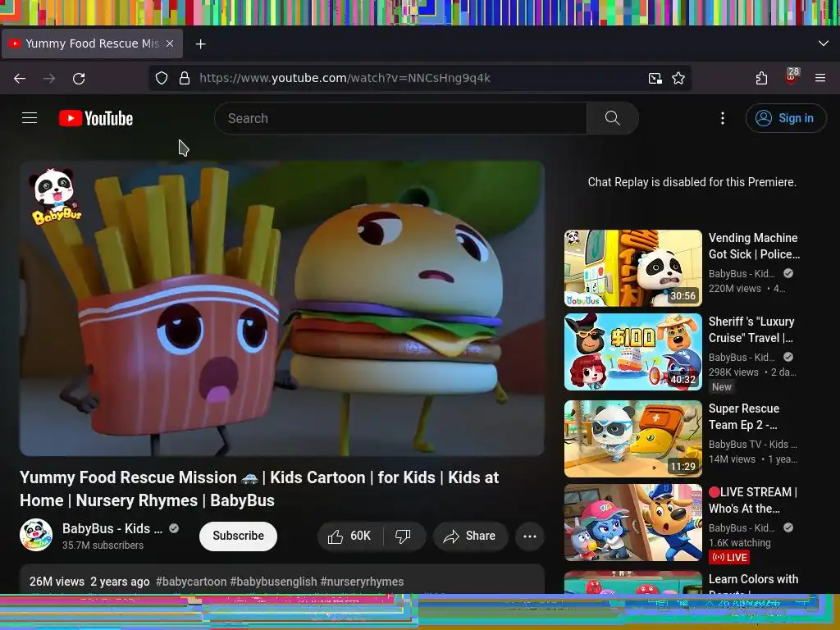
Task: Click the New badge under Sheriff video
Action: tap(721, 387)
